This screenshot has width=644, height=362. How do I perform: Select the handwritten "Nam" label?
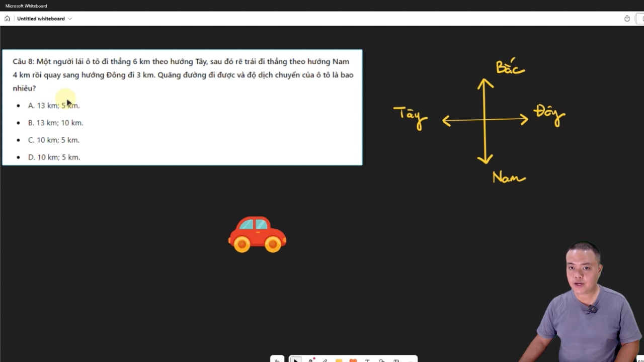[x=509, y=177]
